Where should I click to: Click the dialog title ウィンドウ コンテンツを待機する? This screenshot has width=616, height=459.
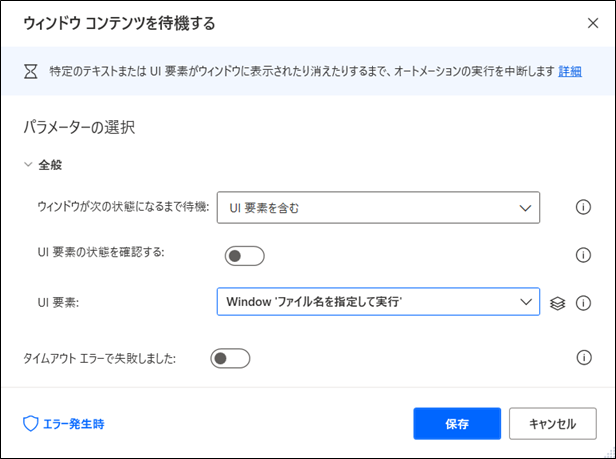(x=119, y=23)
